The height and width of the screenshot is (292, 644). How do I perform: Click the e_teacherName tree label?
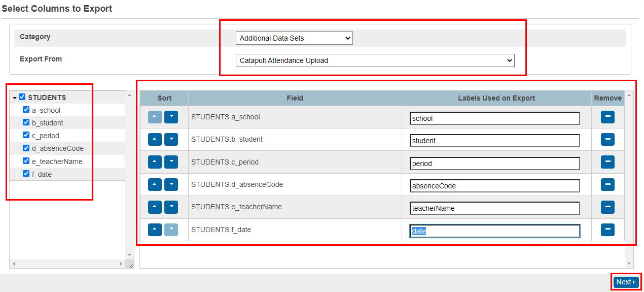[x=57, y=161]
